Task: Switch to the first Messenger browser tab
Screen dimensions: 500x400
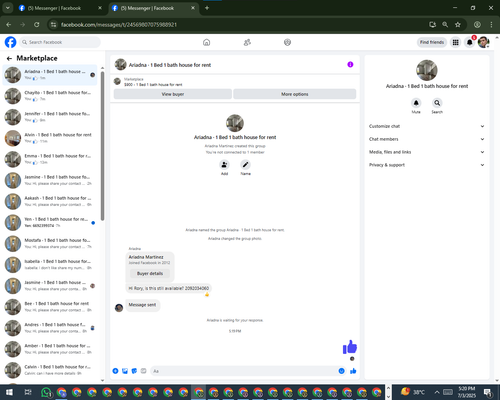Action: click(60, 8)
